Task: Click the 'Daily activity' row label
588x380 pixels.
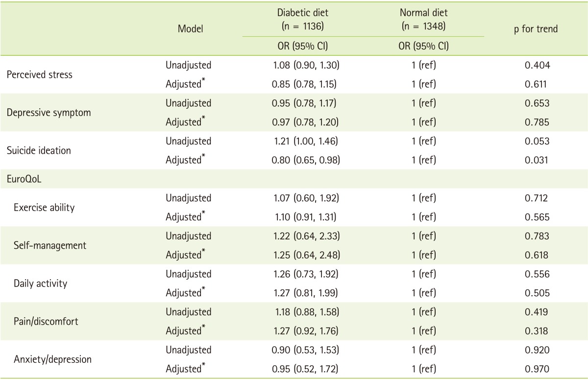Action: coord(41,283)
